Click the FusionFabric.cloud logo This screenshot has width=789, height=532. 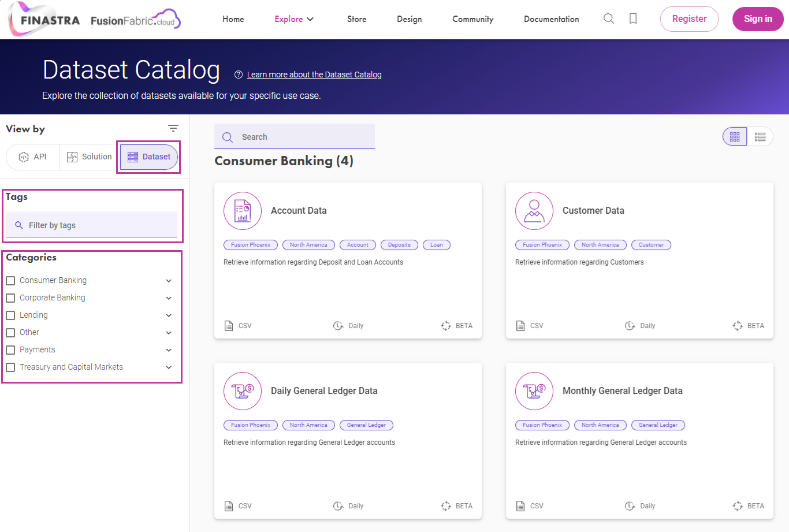[x=136, y=20]
